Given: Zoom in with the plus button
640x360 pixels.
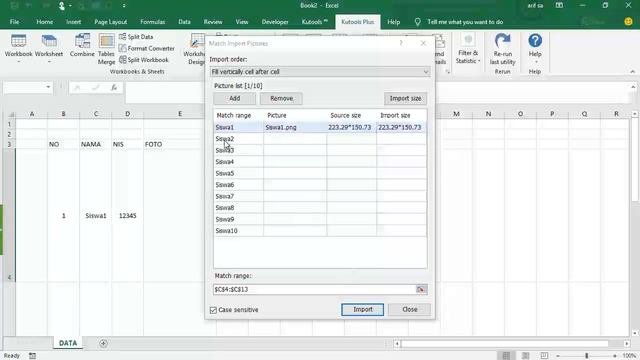Looking at the screenshot, I should (x=615, y=356).
